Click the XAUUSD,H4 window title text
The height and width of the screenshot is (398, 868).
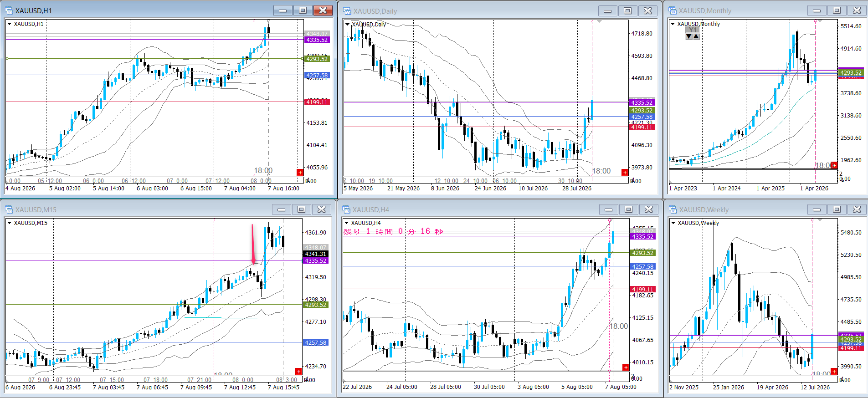(x=371, y=210)
